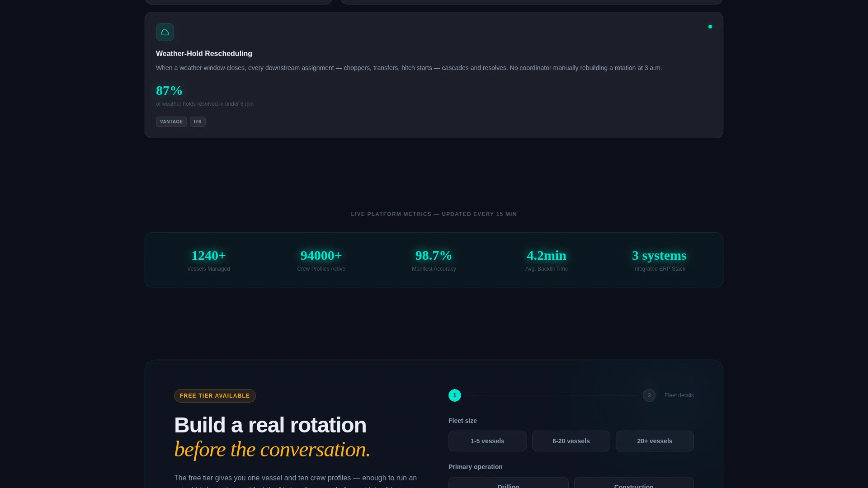Select the VANTAGE tag

[x=171, y=122]
